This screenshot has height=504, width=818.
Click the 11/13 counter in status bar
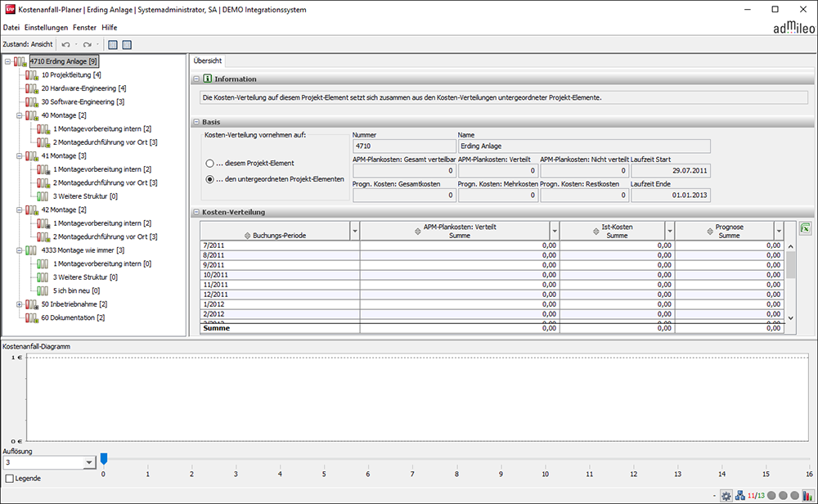pyautogui.click(x=756, y=496)
